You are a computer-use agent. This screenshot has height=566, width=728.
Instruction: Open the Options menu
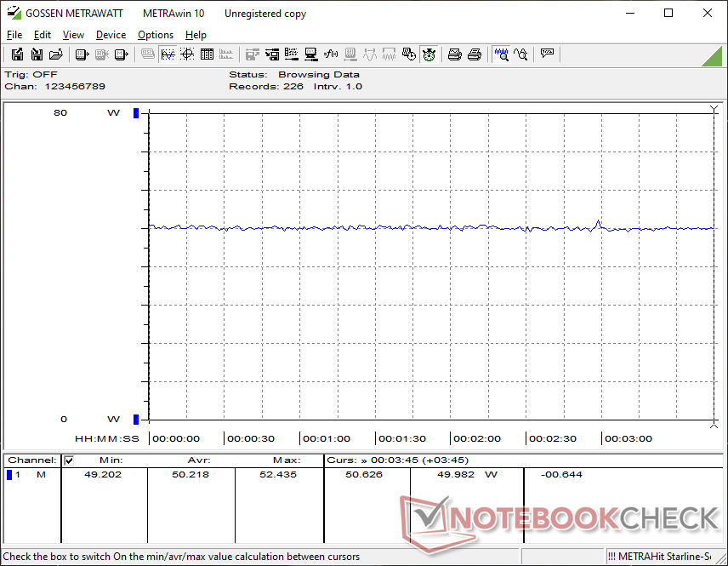click(156, 35)
